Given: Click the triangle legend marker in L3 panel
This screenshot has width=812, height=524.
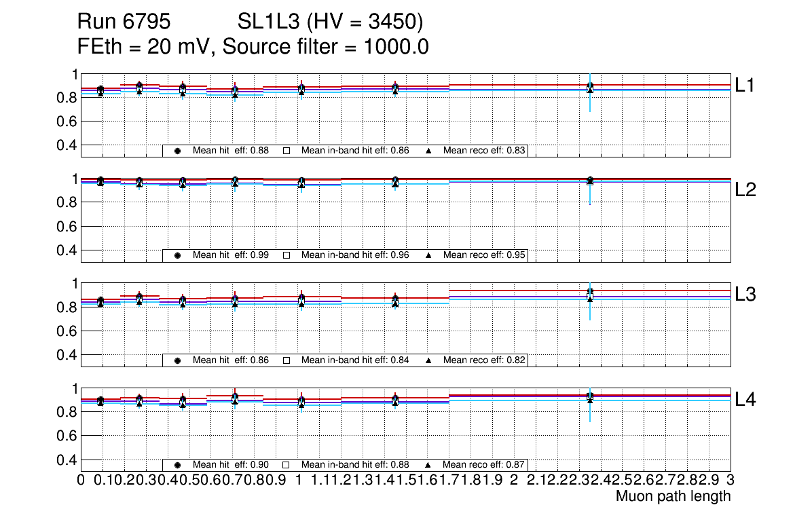Looking at the screenshot, I should [x=428, y=360].
